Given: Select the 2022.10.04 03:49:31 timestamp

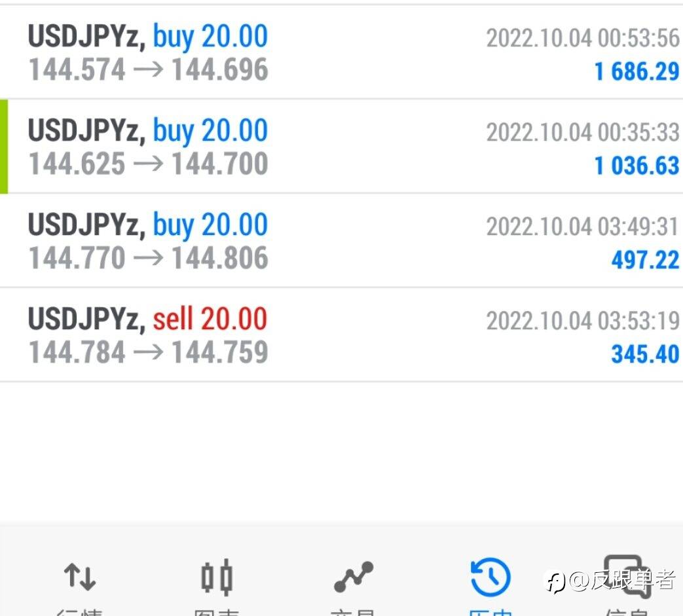Looking at the screenshot, I should (582, 226).
